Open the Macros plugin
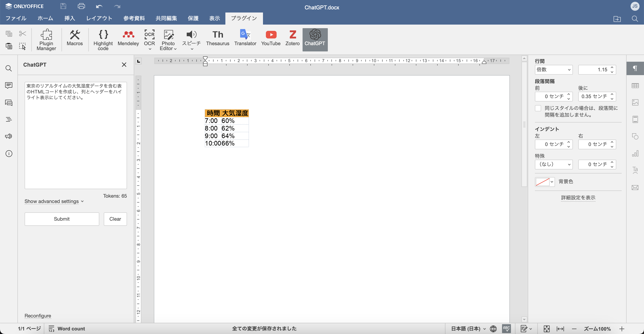 pyautogui.click(x=74, y=38)
